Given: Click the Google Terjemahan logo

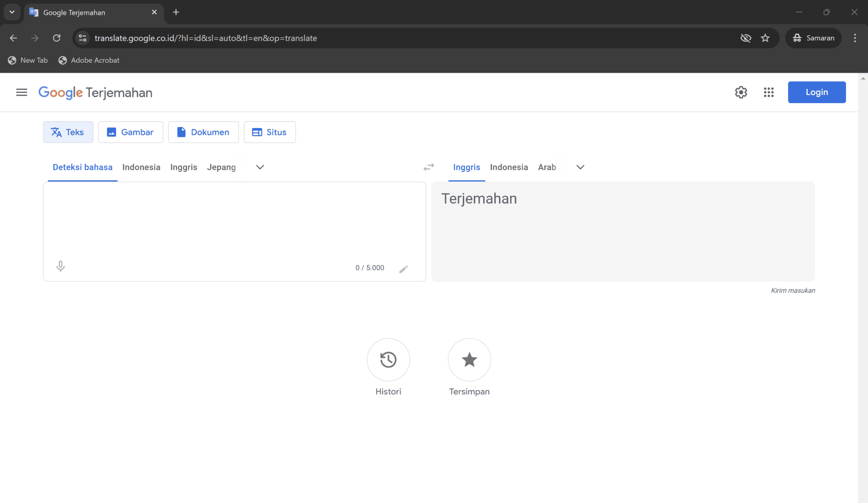Looking at the screenshot, I should (x=95, y=92).
